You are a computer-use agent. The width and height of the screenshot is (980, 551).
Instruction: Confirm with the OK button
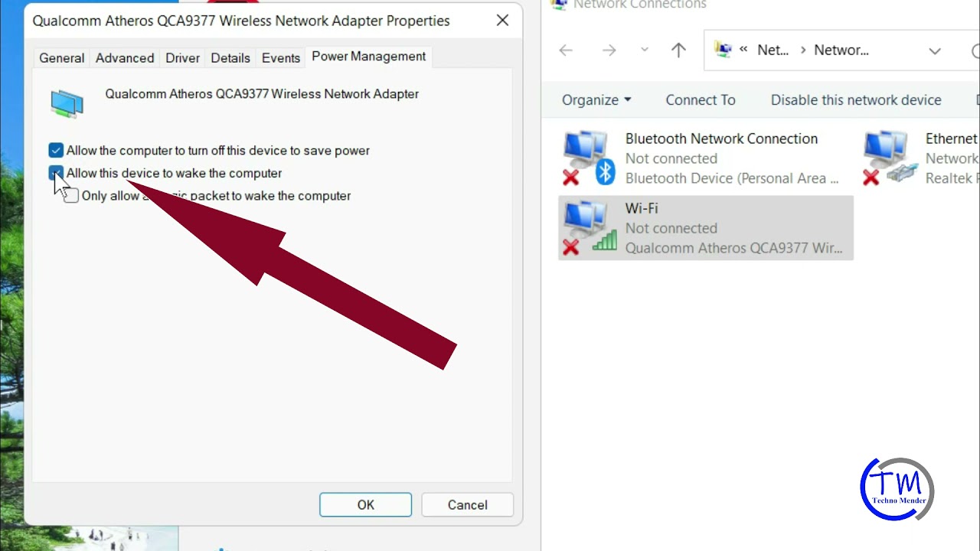click(x=365, y=505)
